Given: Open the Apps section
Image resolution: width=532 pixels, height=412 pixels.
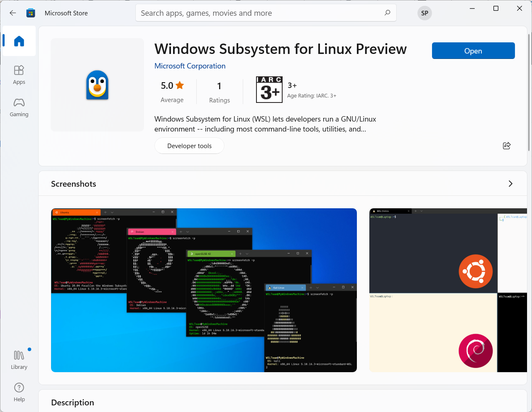Looking at the screenshot, I should (x=19, y=75).
